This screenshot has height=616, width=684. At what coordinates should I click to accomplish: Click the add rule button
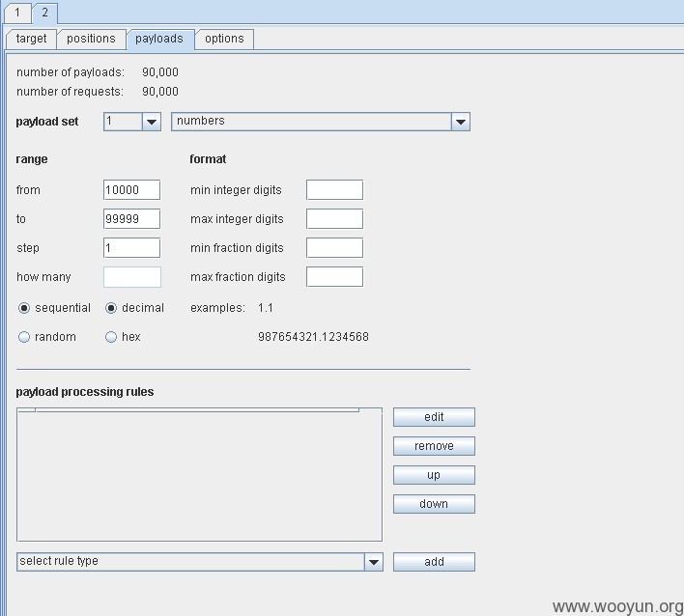434,562
